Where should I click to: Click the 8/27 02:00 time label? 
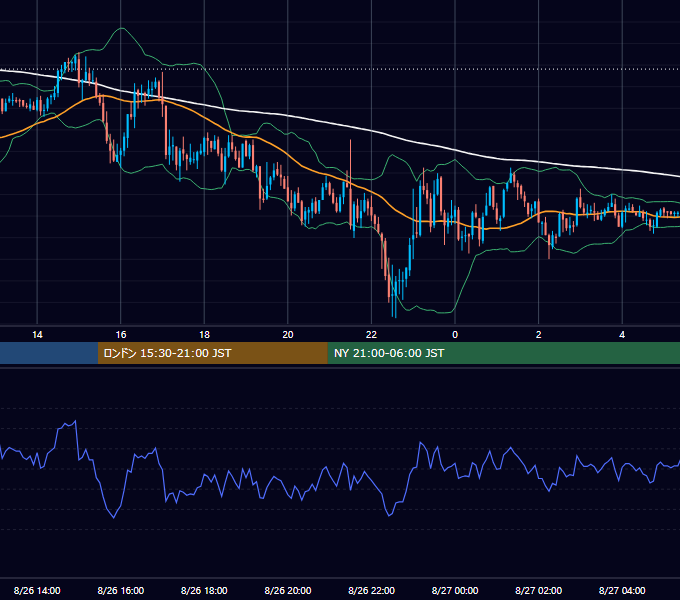pyautogui.click(x=538, y=590)
